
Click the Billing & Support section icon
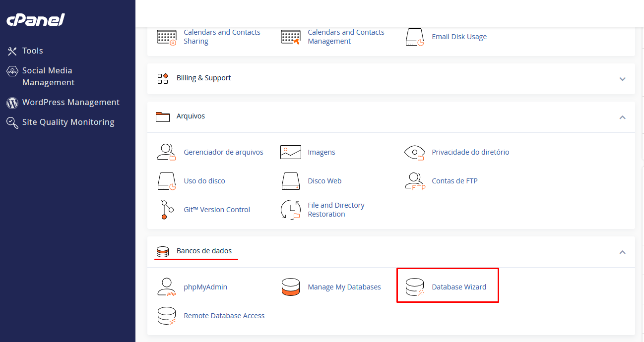click(163, 78)
